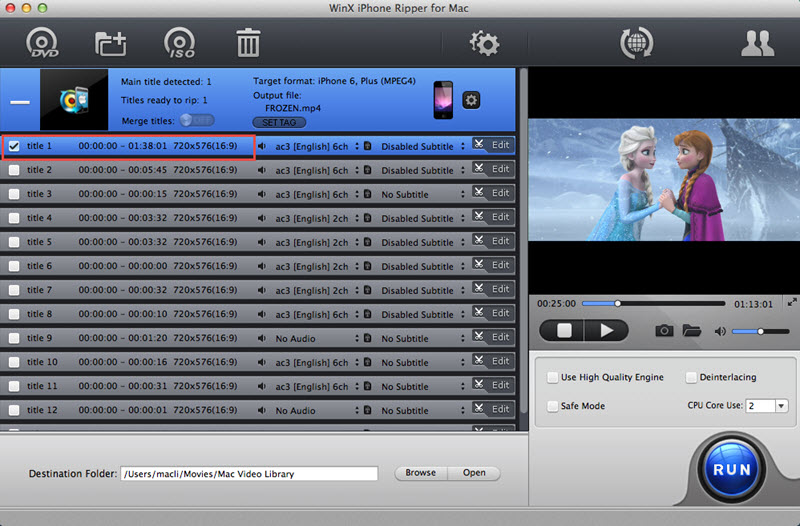The height and width of the screenshot is (526, 800).
Task: Open the subtitle dropdown for title 10
Action: (423, 362)
